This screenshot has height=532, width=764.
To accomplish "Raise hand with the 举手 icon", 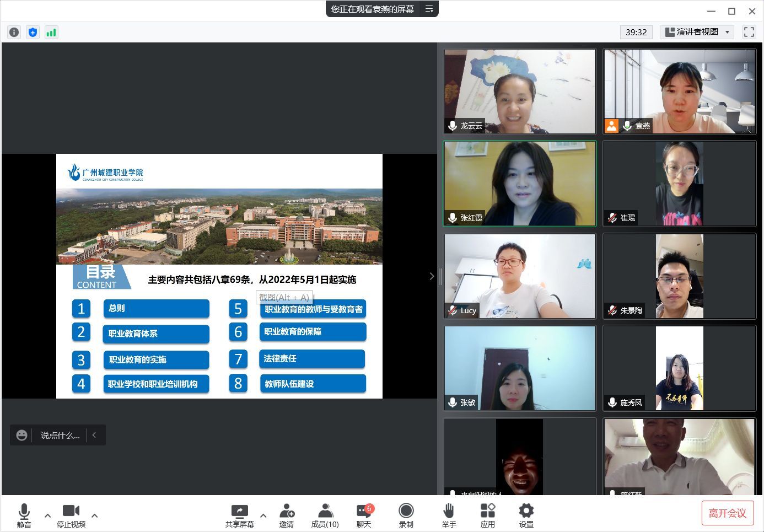I will [449, 515].
